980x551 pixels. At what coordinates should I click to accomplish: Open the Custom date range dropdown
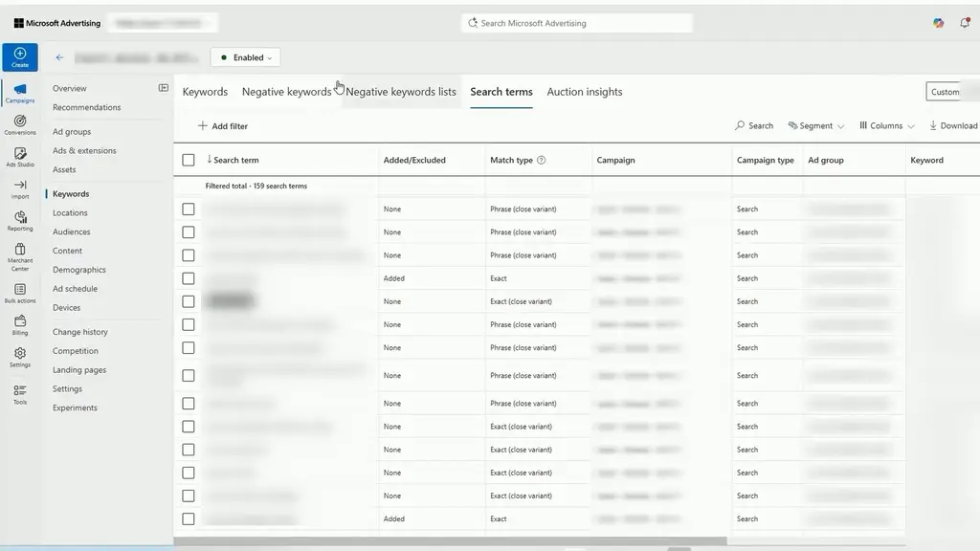(952, 92)
